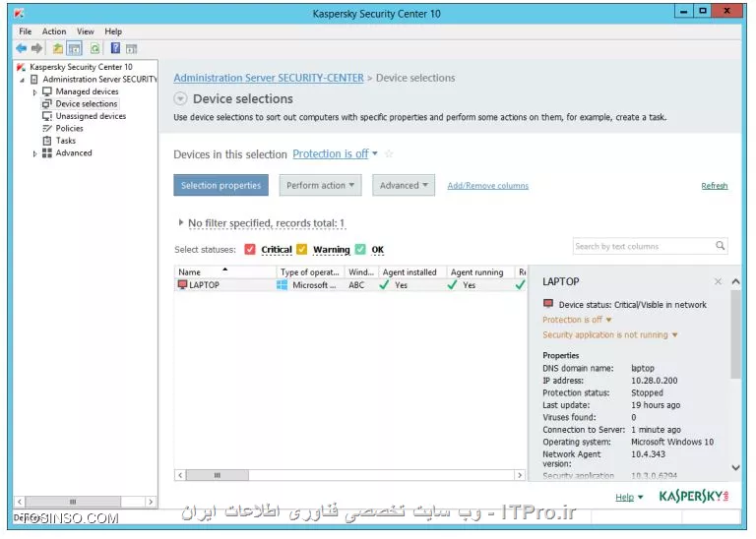Click the Kaspersky Lab logo at the bottom right
The width and height of the screenshot is (756, 539).
coord(694,496)
